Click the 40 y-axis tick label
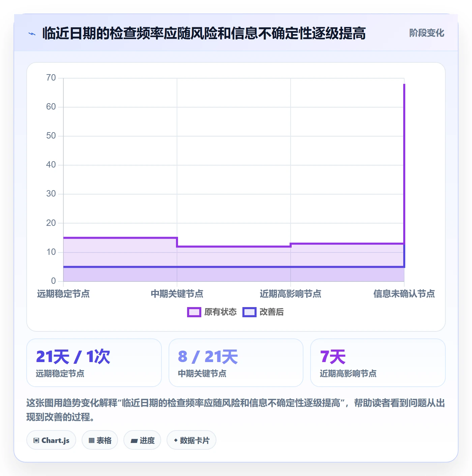Viewport: 472px width, 476px height. [51, 165]
